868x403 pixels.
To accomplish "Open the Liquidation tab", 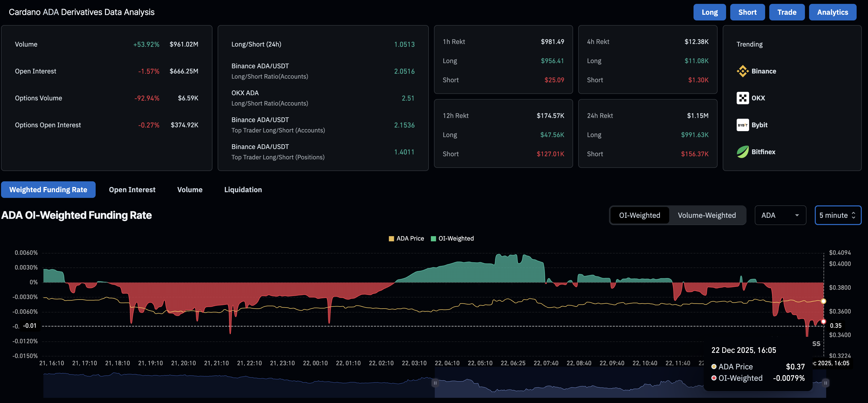I will tap(243, 190).
